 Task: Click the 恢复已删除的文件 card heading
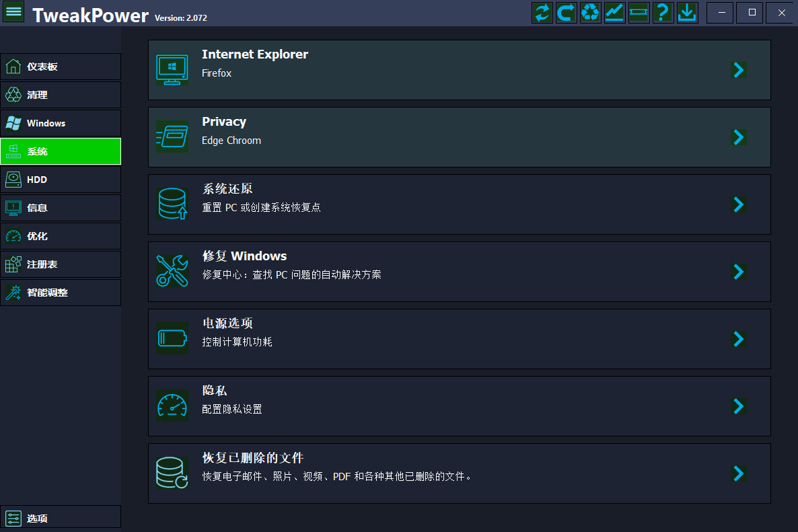pos(253,458)
